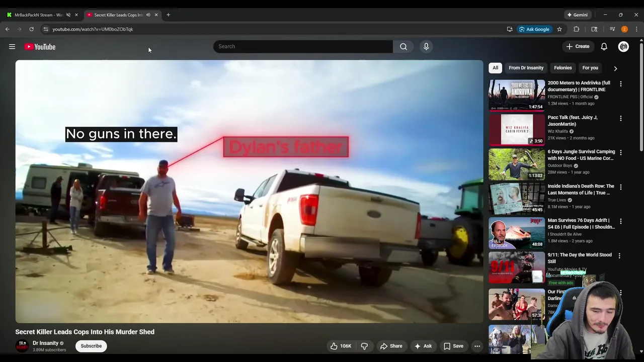Open Inside Indiana's Death Row thumbnail

click(517, 198)
